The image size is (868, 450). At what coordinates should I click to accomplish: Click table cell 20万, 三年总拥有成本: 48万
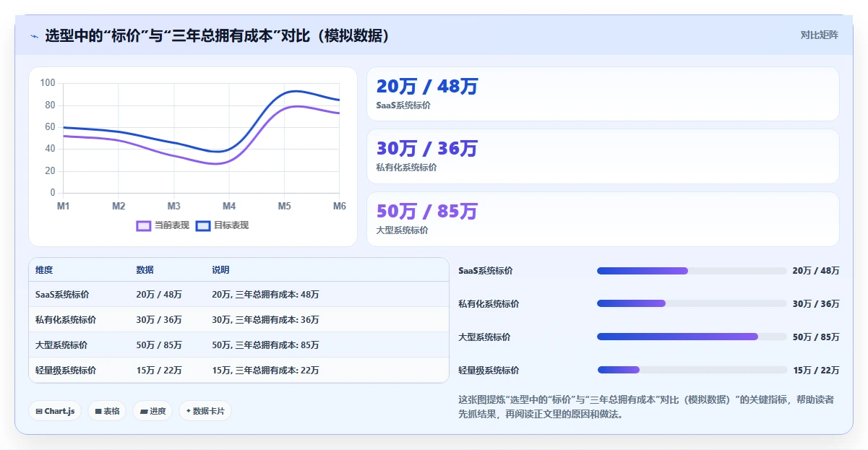[265, 295]
